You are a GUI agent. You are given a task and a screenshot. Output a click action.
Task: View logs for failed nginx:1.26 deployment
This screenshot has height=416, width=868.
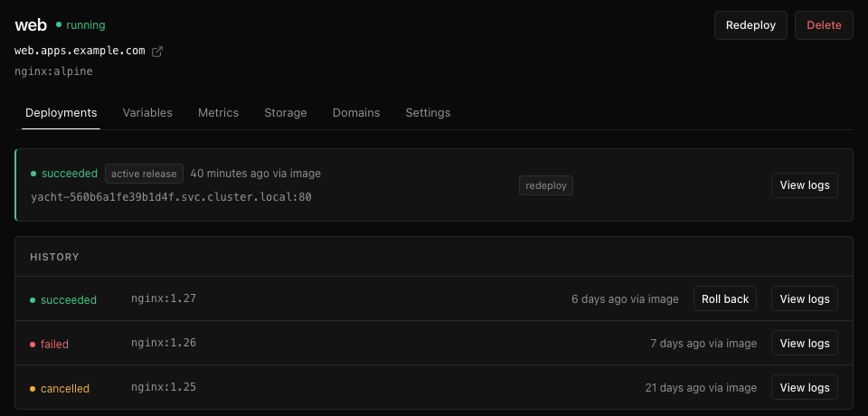pos(805,343)
